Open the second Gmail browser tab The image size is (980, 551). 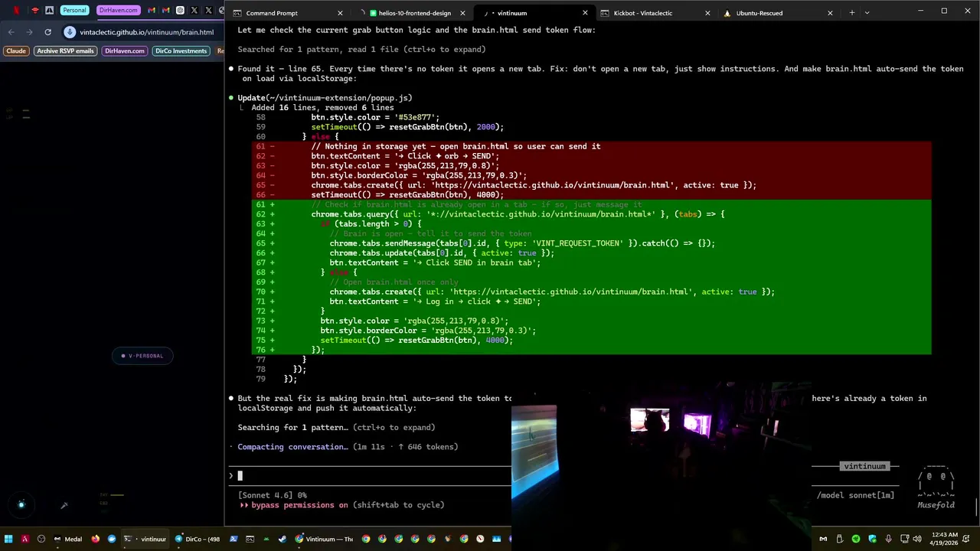165,10
